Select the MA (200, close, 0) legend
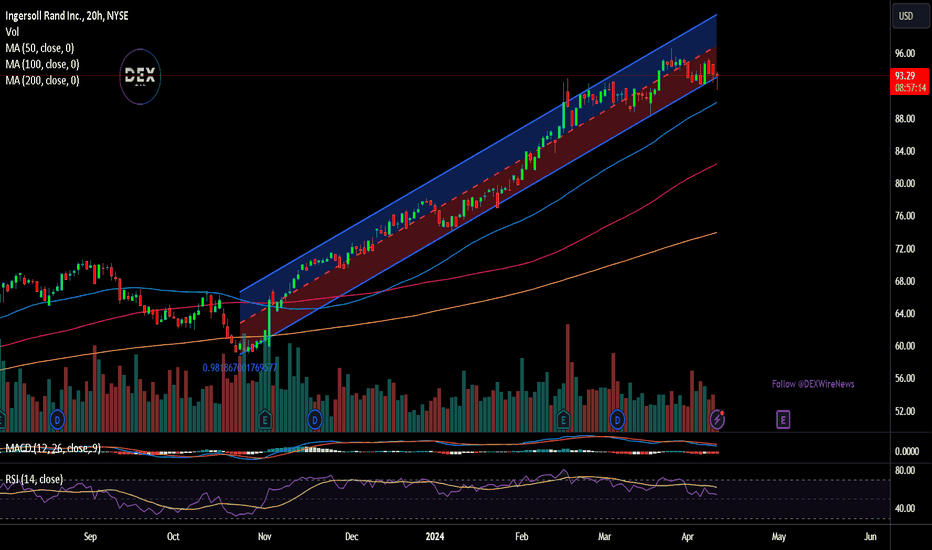Screen dimensions: 932x550 pyautogui.click(x=42, y=80)
